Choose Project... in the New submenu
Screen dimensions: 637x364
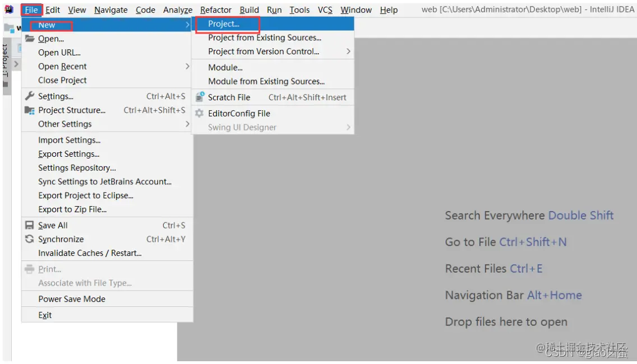click(x=273, y=24)
